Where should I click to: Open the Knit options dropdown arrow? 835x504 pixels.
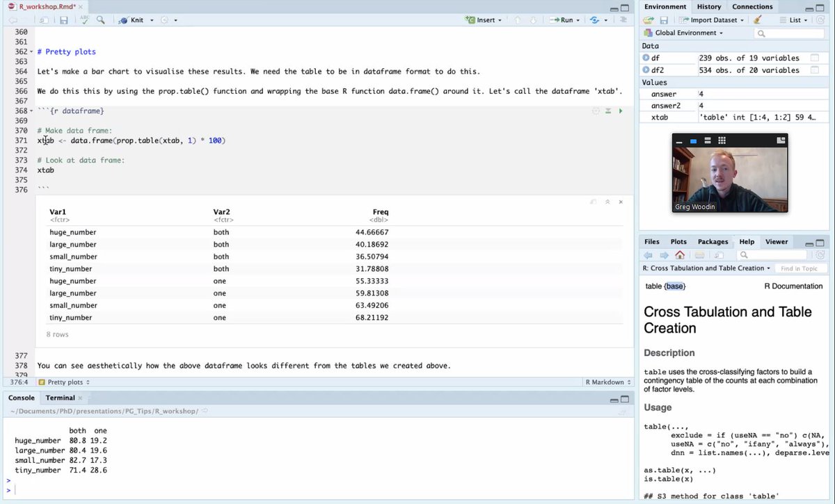click(151, 20)
